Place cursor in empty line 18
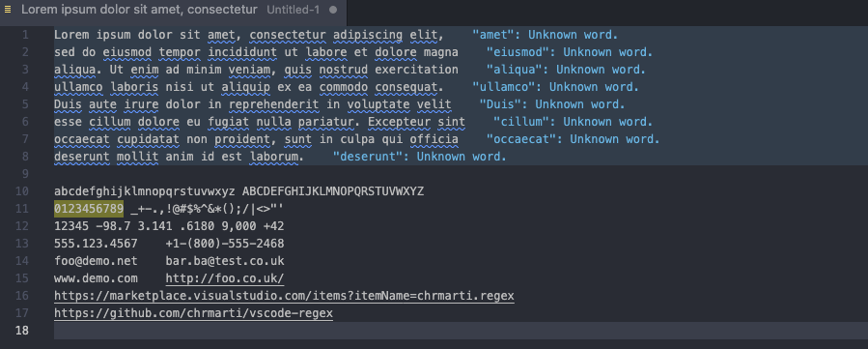Viewport: 868px width, 349px height. coord(462,331)
